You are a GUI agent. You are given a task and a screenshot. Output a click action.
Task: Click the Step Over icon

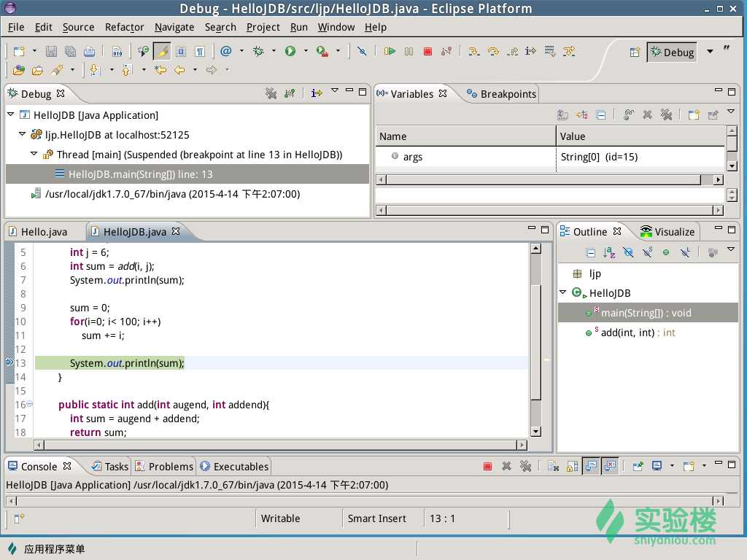click(x=493, y=51)
